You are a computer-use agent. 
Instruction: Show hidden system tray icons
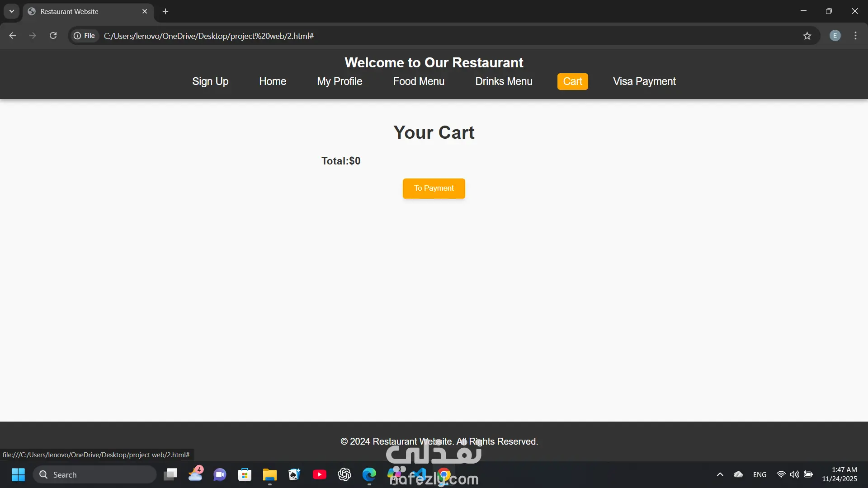click(720, 474)
